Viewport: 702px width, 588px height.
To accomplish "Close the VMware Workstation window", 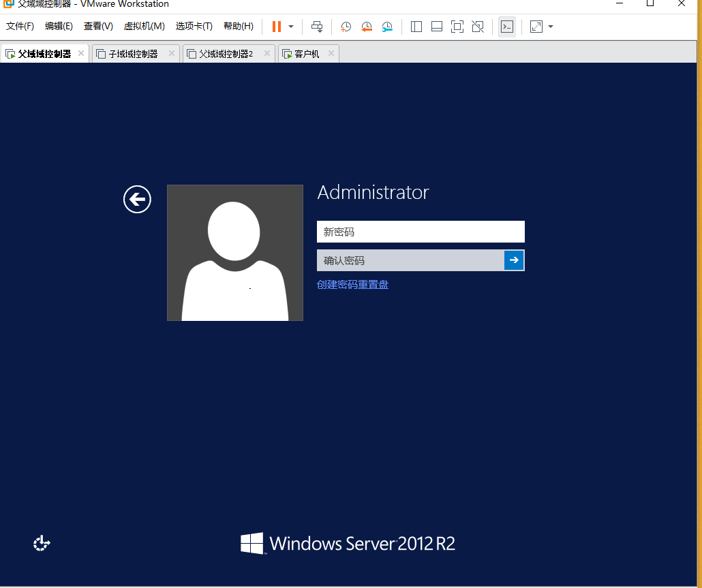I will 682,3.
